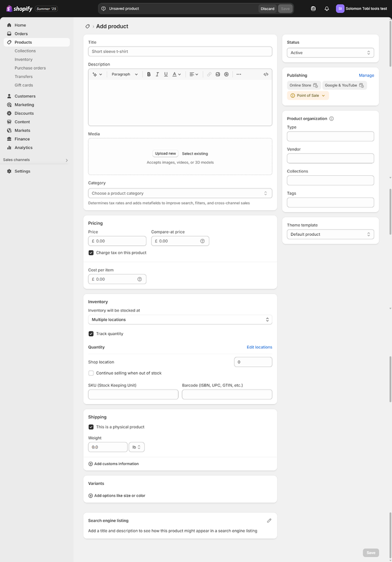The height and width of the screenshot is (562, 392).
Task: Click the Title input field
Action: click(179, 51)
